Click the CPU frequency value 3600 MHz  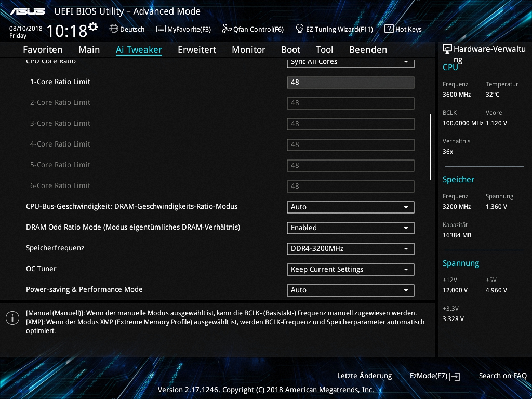click(457, 95)
